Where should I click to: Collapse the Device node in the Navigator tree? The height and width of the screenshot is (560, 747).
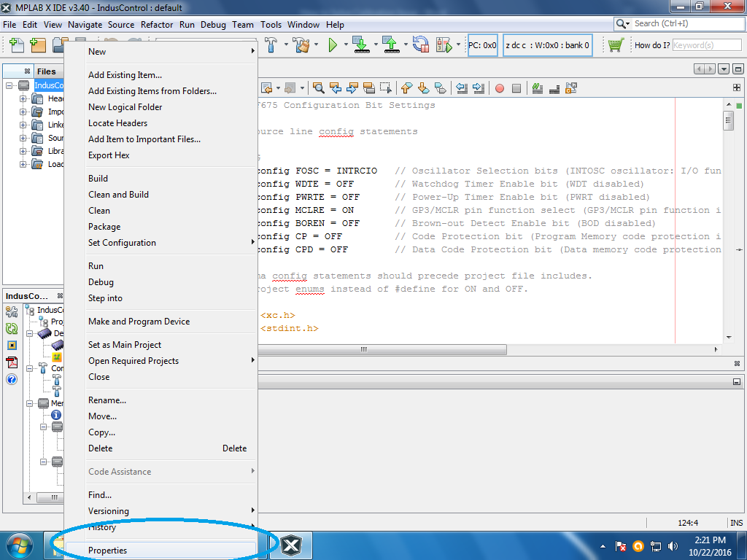(x=30, y=333)
